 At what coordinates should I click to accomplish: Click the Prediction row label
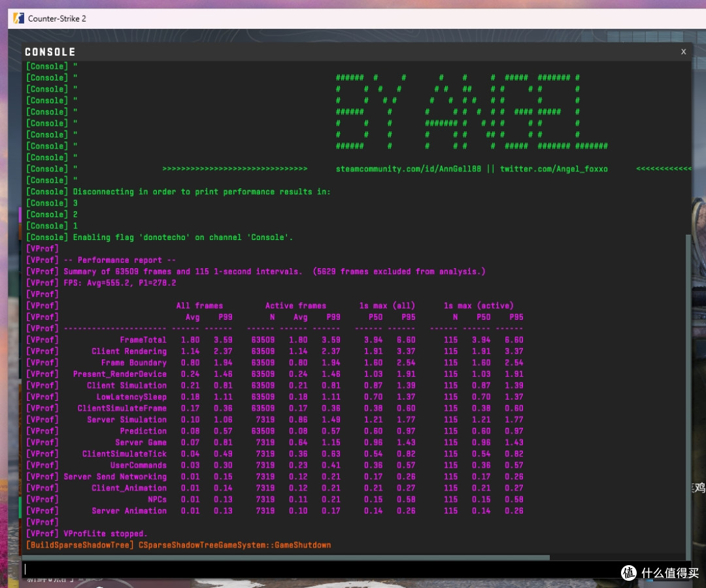click(143, 431)
